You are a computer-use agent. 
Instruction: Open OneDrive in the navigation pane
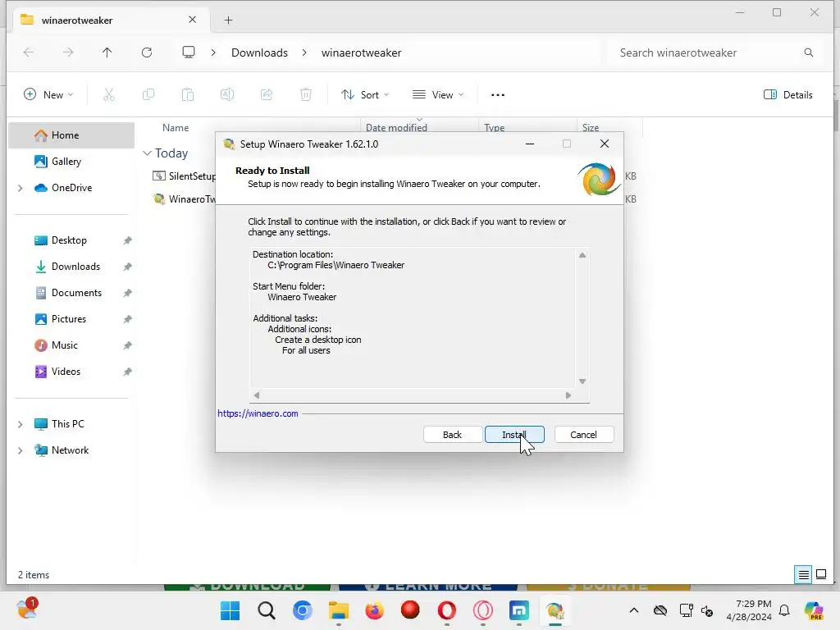point(72,188)
